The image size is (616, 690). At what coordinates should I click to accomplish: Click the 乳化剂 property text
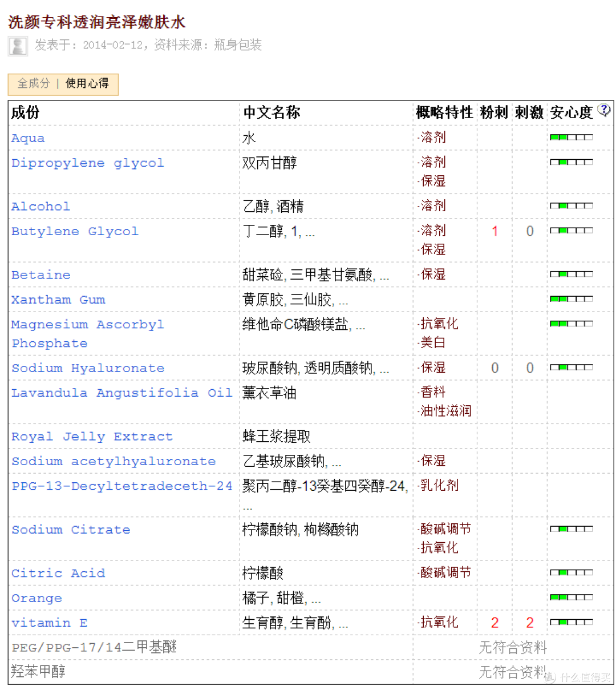click(439, 485)
